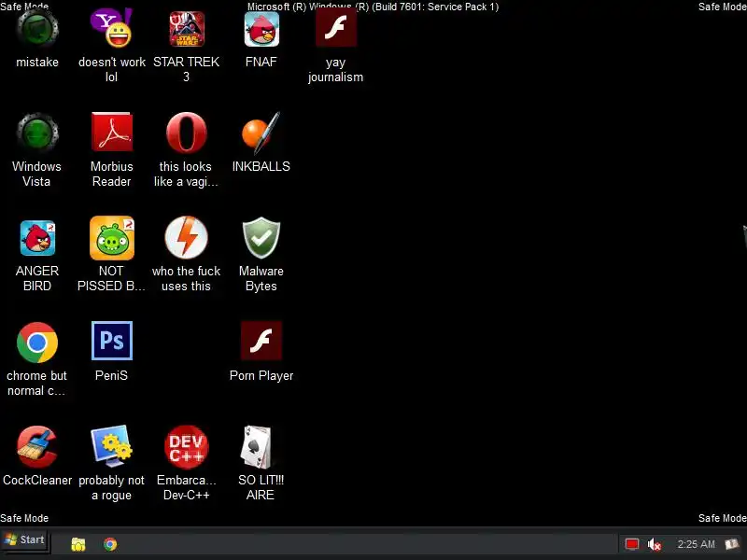This screenshot has height=560, width=747.
Task: Select the 'FNAF' Angry Birds icon
Action: pos(261,29)
